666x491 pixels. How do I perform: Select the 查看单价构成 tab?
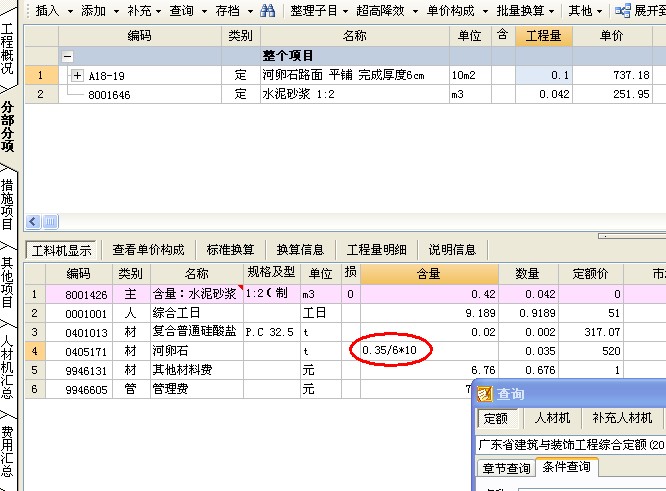click(x=148, y=250)
